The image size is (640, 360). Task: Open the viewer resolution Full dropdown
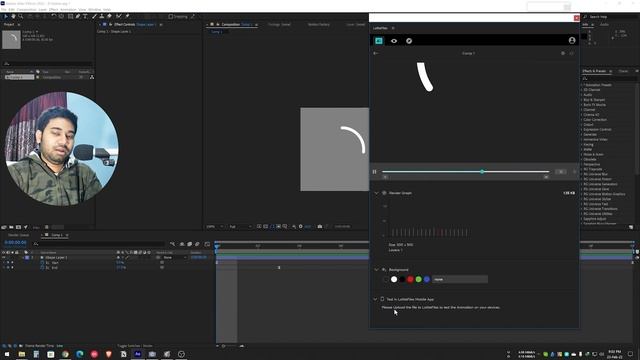[x=240, y=226]
